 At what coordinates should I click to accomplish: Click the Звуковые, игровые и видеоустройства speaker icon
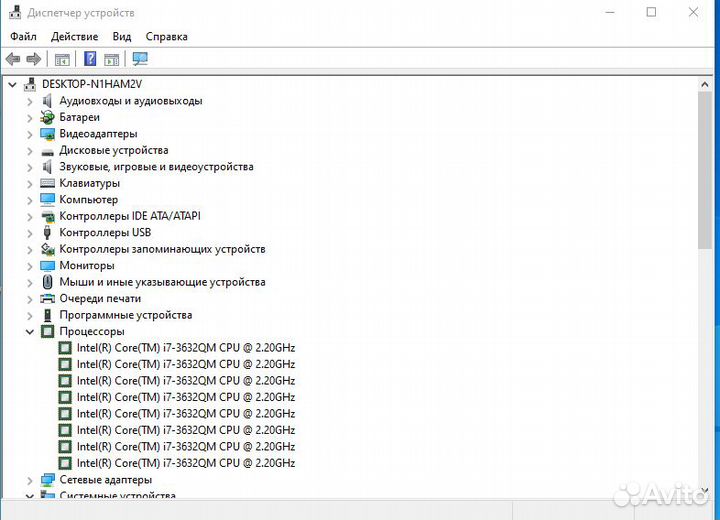click(47, 167)
